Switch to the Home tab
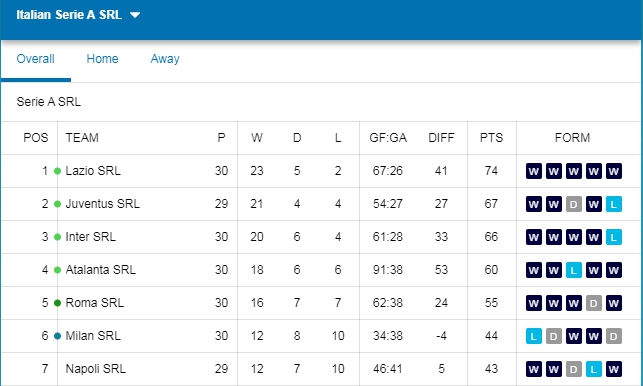The image size is (643, 386). pyautogui.click(x=102, y=59)
